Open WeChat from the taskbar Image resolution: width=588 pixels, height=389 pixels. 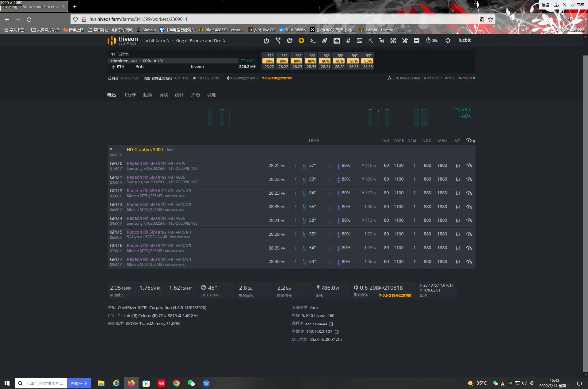click(191, 383)
